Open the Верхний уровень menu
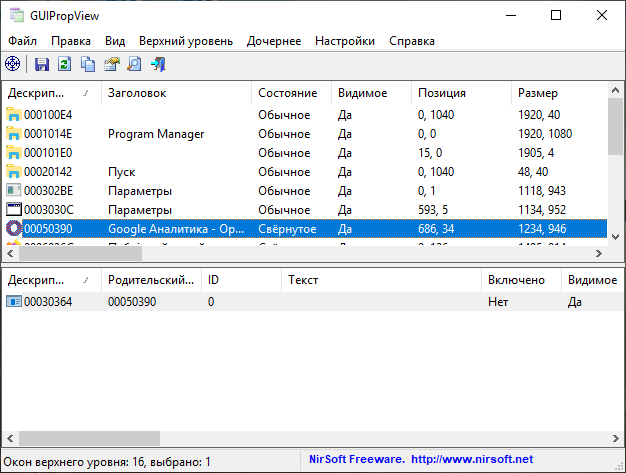The image size is (626, 473). coord(186,41)
